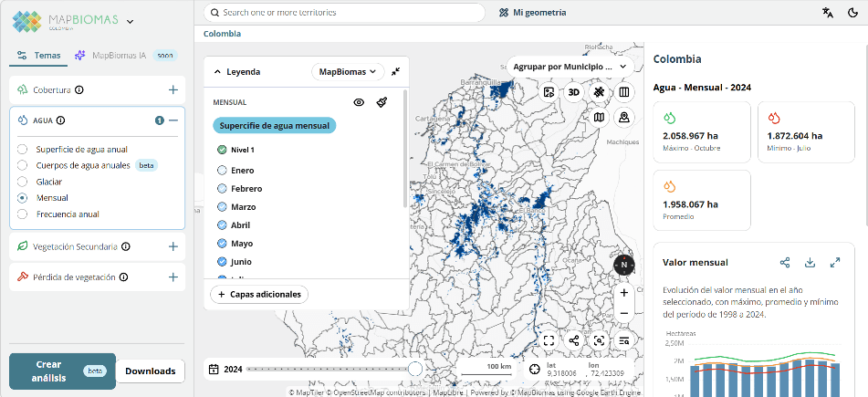The image size is (868, 397).
Task: Open the legend paintbrush style tool
Action: coord(382,102)
